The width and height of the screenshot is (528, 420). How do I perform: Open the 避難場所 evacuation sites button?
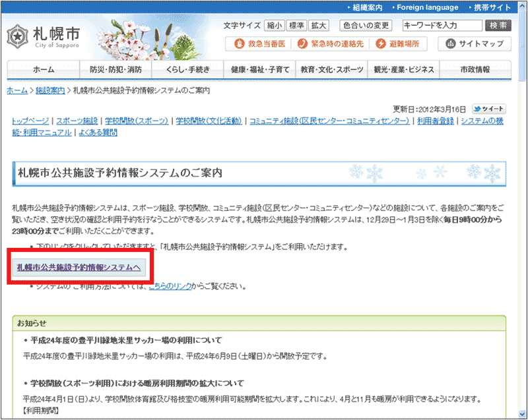(x=397, y=44)
